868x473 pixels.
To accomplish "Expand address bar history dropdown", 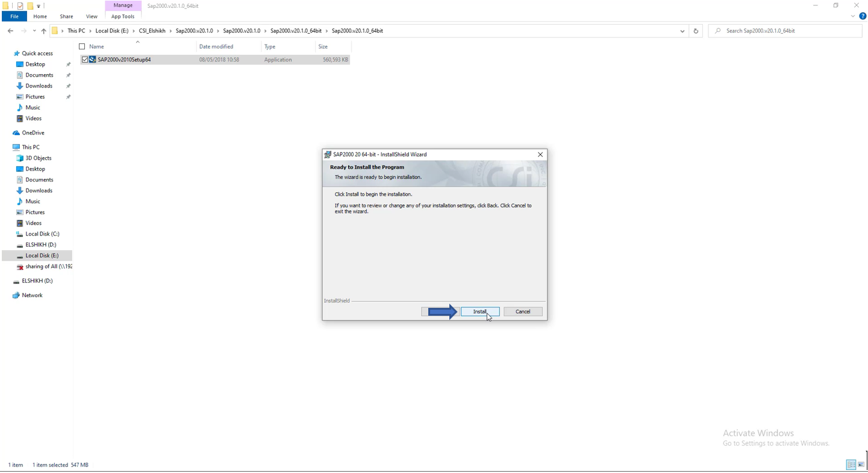I will pyautogui.click(x=682, y=31).
